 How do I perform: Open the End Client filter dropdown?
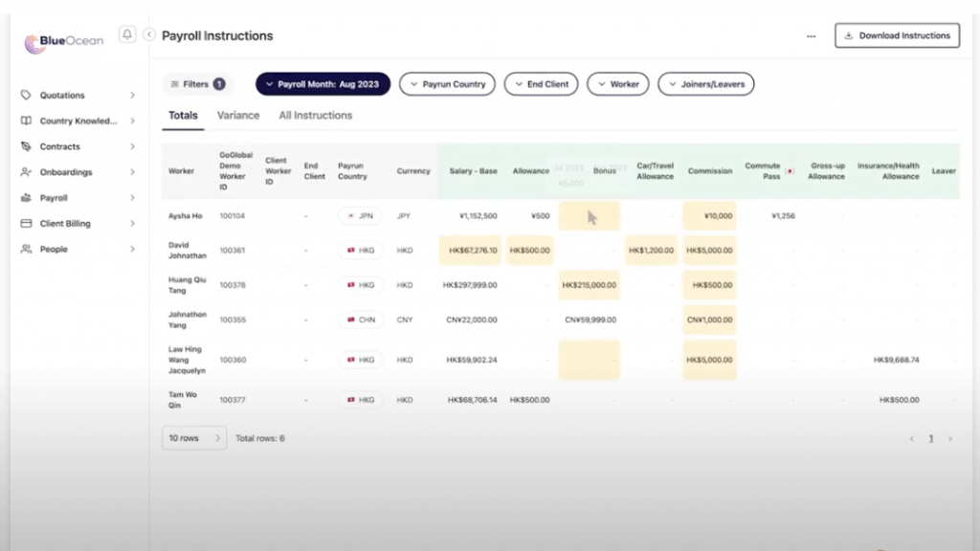click(x=542, y=84)
